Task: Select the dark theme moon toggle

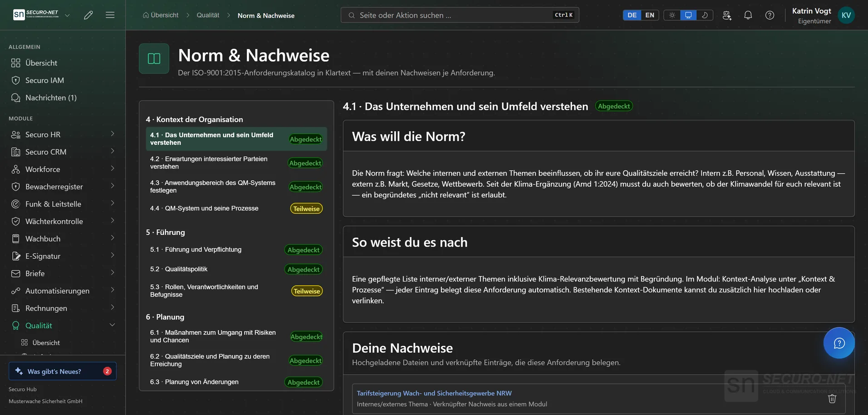Action: click(x=705, y=15)
